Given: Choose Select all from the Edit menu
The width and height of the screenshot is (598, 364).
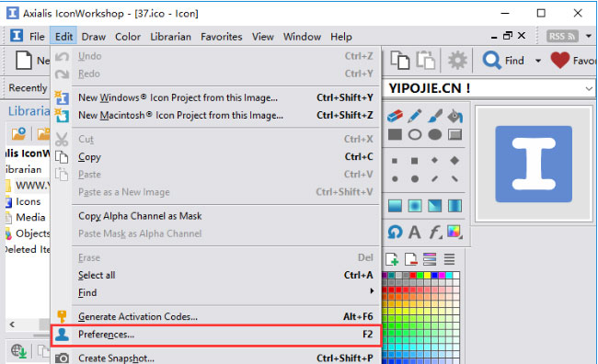Looking at the screenshot, I should [216, 275].
